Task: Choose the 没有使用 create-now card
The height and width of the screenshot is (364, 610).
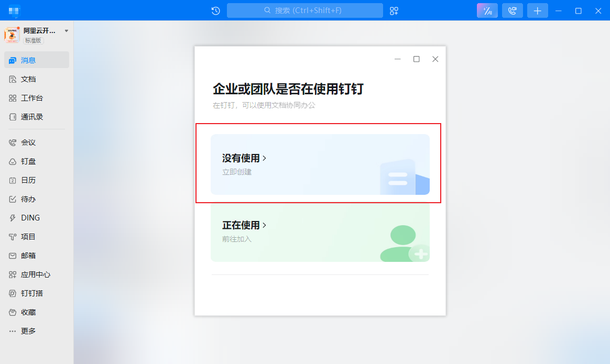Action: tap(320, 164)
